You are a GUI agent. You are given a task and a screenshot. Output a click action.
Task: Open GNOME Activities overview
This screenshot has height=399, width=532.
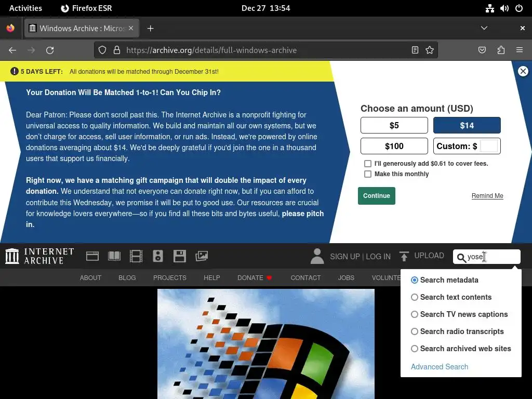tap(25, 8)
